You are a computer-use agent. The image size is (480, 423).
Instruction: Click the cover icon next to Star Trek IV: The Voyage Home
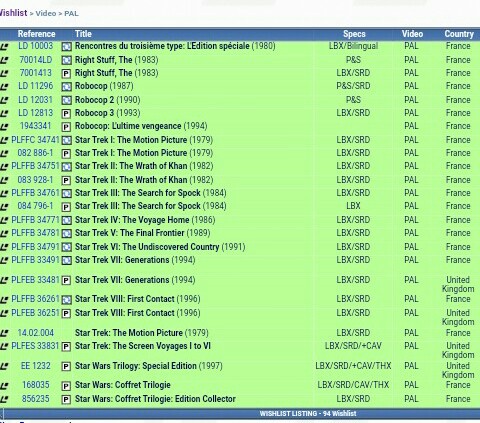tap(66, 221)
